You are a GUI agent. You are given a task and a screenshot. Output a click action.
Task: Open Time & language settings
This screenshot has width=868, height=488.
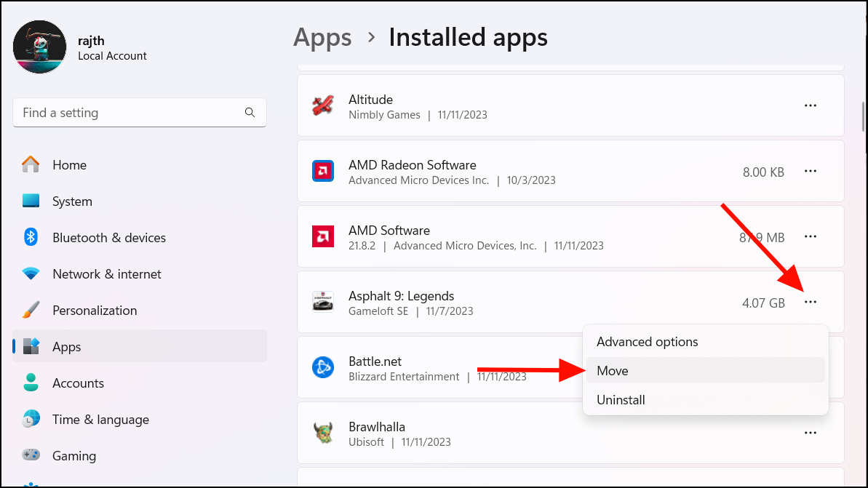click(x=140, y=420)
